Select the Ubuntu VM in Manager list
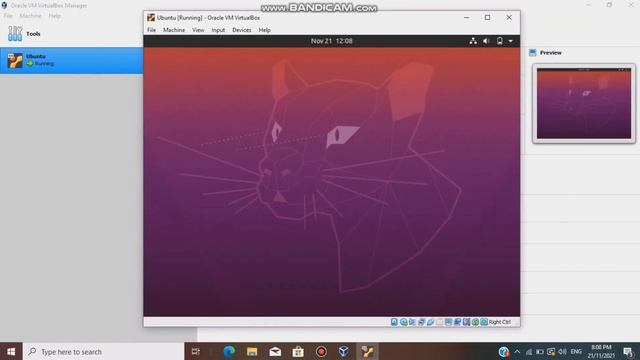 pyautogui.click(x=71, y=60)
